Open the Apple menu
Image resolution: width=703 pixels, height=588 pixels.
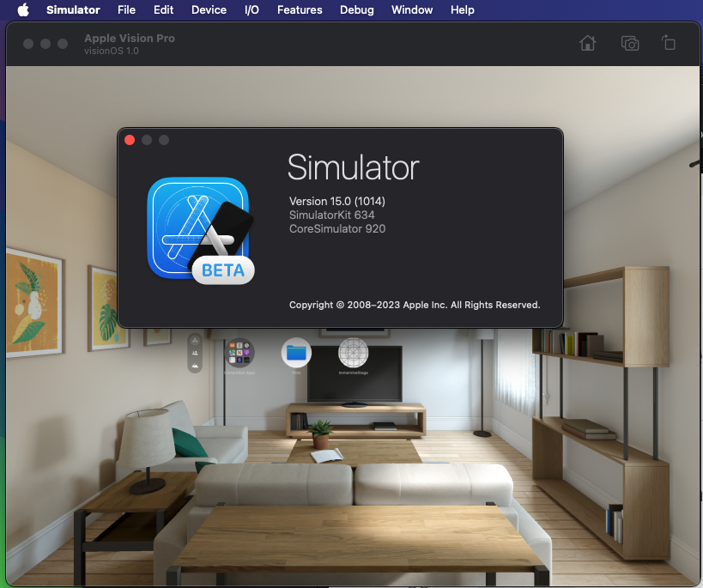pos(23,9)
